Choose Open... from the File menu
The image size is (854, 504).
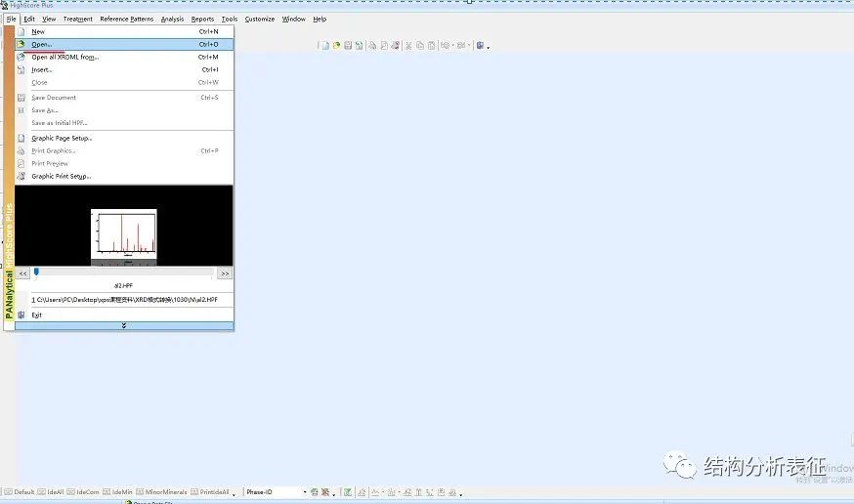pyautogui.click(x=124, y=44)
